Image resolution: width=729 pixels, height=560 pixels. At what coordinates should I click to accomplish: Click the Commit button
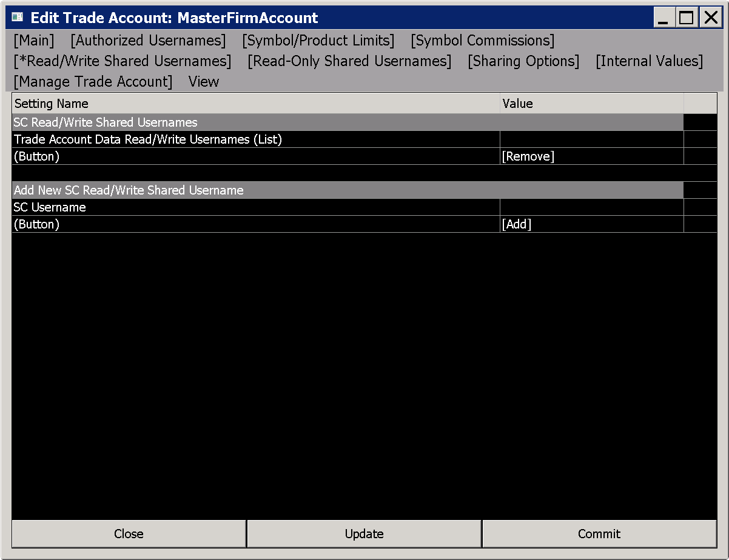[599, 534]
